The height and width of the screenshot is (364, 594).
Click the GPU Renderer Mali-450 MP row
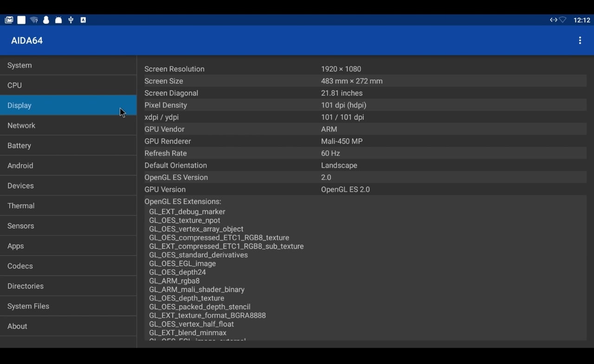[x=365, y=141]
